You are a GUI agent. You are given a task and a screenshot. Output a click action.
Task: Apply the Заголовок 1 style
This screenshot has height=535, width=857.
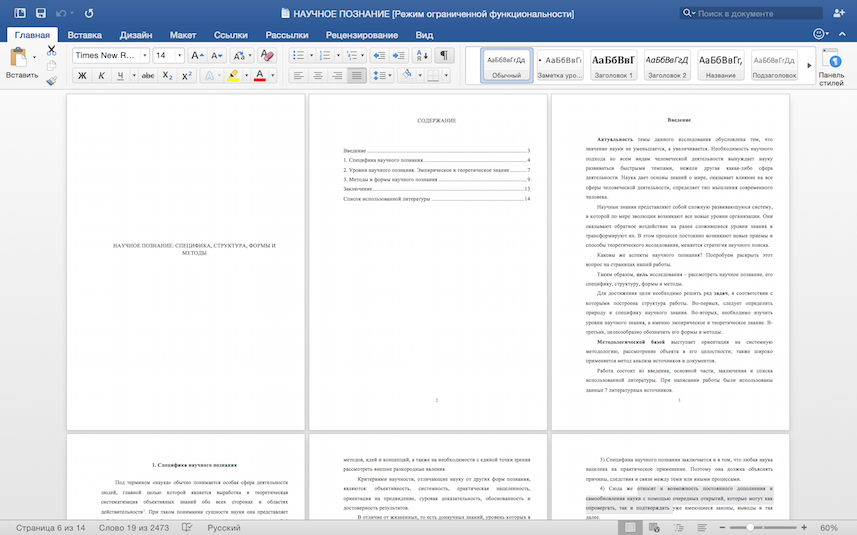click(x=613, y=65)
